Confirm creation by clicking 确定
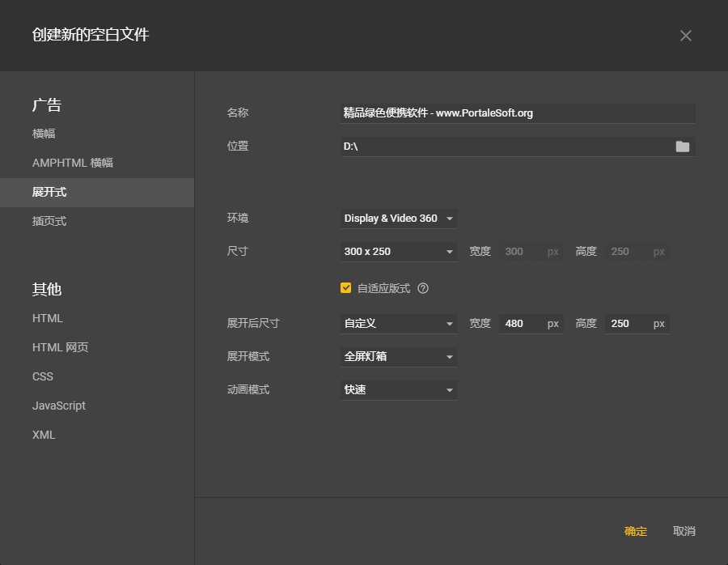Image resolution: width=728 pixels, height=565 pixels. [x=635, y=532]
